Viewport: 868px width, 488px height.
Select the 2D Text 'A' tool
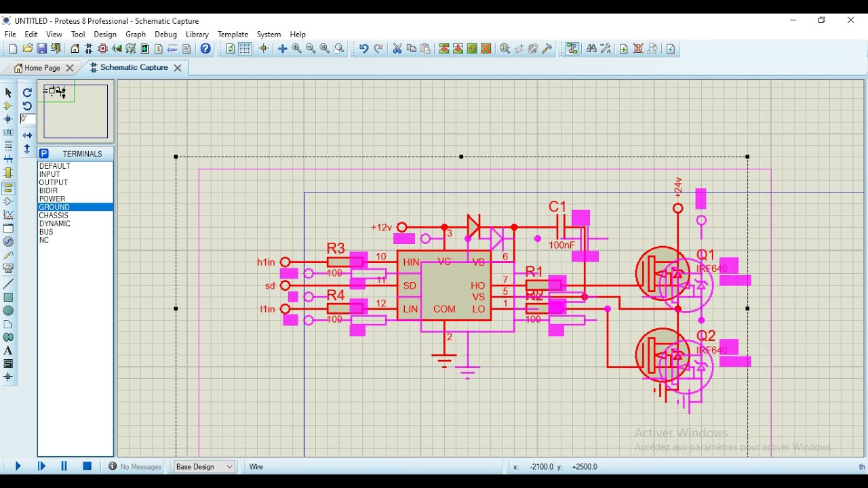coord(8,350)
